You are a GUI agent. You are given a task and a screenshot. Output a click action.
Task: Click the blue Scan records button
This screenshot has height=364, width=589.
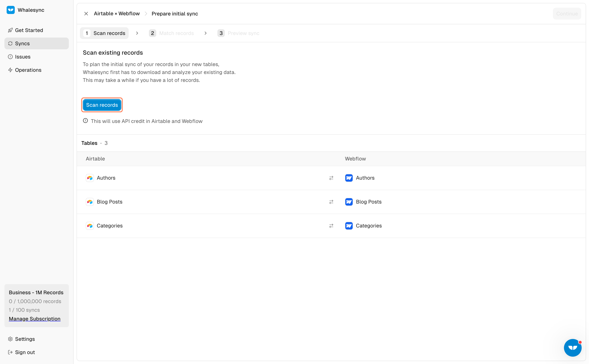pyautogui.click(x=102, y=105)
